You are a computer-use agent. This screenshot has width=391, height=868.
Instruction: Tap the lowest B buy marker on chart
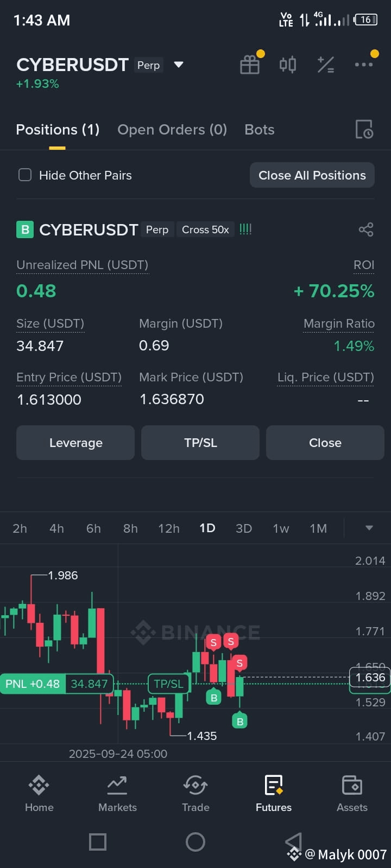[x=240, y=721]
